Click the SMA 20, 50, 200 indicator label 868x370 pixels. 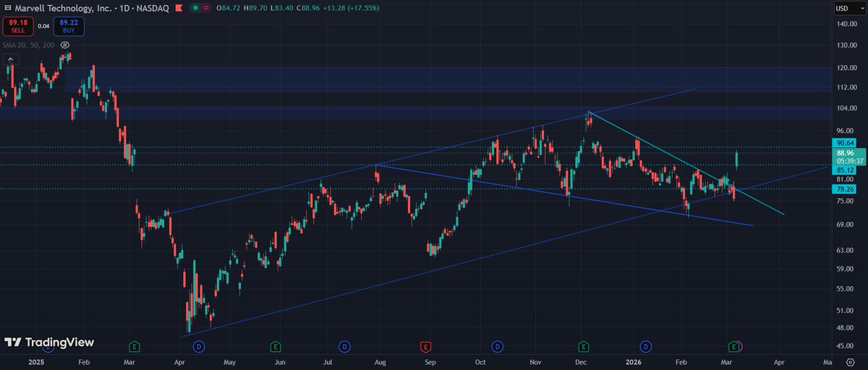29,45
